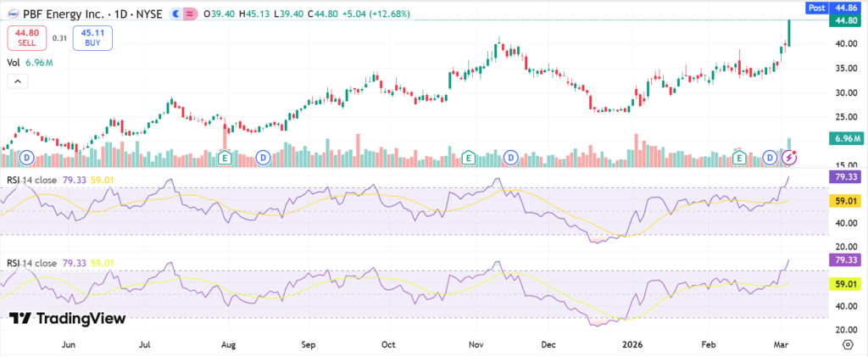The image size is (868, 357).
Task: Click the 0.31 spread value between Sell and Buy
Action: click(x=59, y=38)
